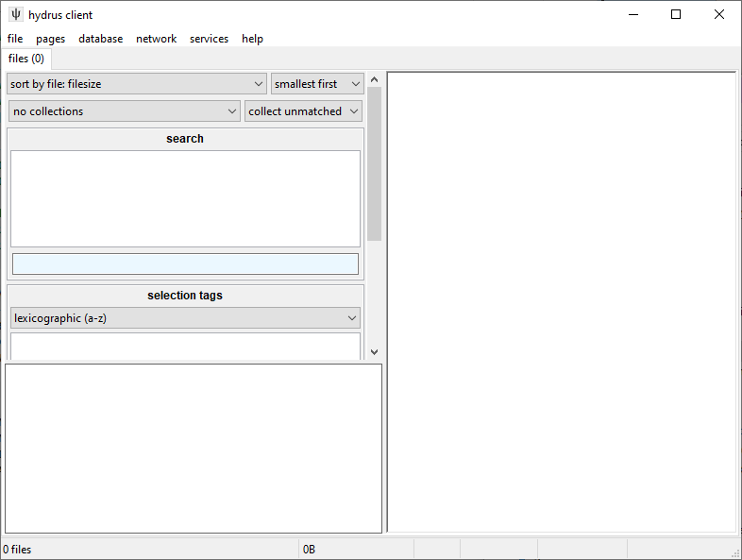Click the window resize grip in status bar
This screenshot has width=742, height=560.
click(735, 552)
